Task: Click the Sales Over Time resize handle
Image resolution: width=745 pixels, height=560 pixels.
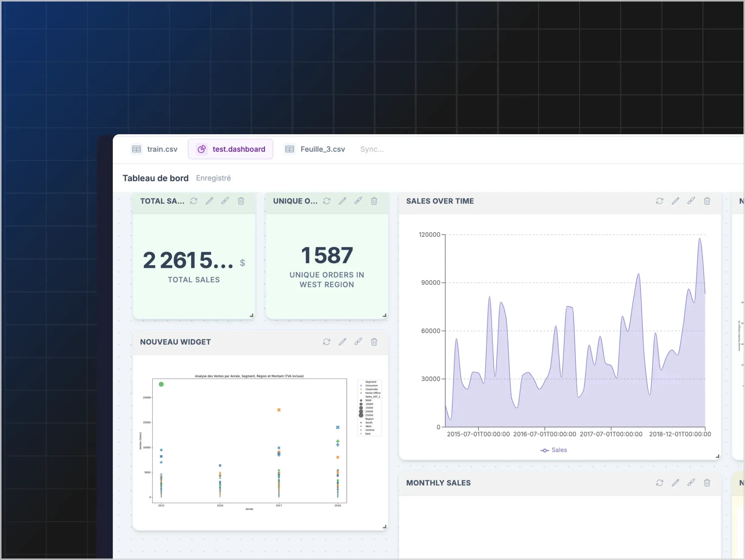Action: tap(717, 456)
